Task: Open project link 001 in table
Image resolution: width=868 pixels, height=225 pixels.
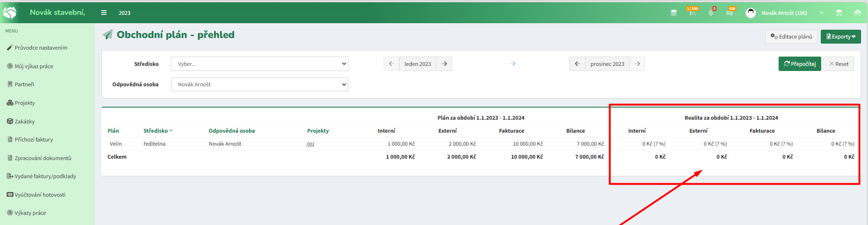Action: 310,144
